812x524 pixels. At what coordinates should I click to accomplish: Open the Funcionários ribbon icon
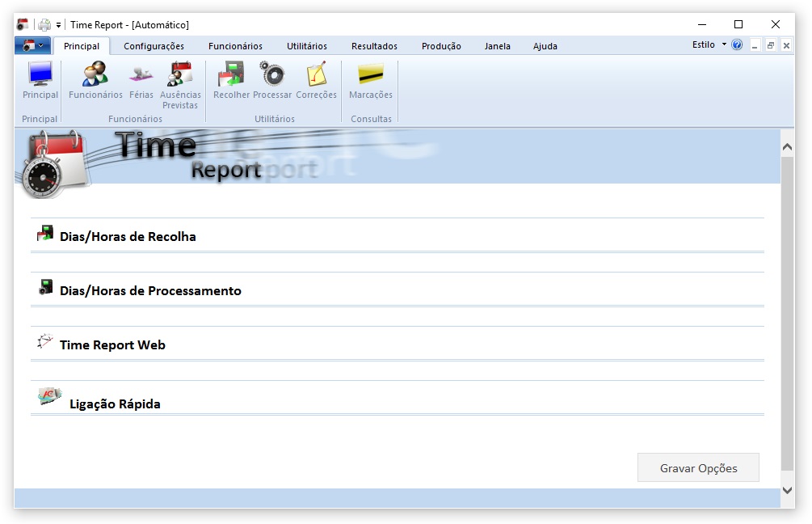coord(95,80)
